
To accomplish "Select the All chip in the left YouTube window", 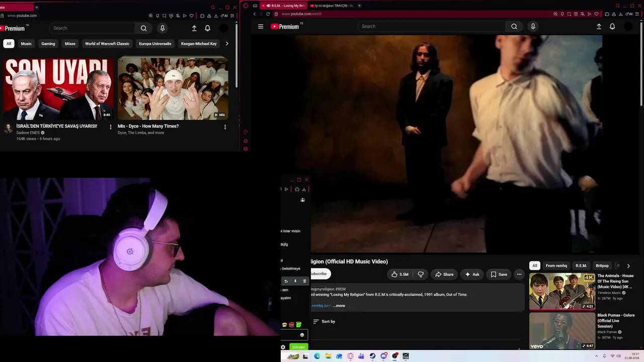I will pyautogui.click(x=9, y=44).
